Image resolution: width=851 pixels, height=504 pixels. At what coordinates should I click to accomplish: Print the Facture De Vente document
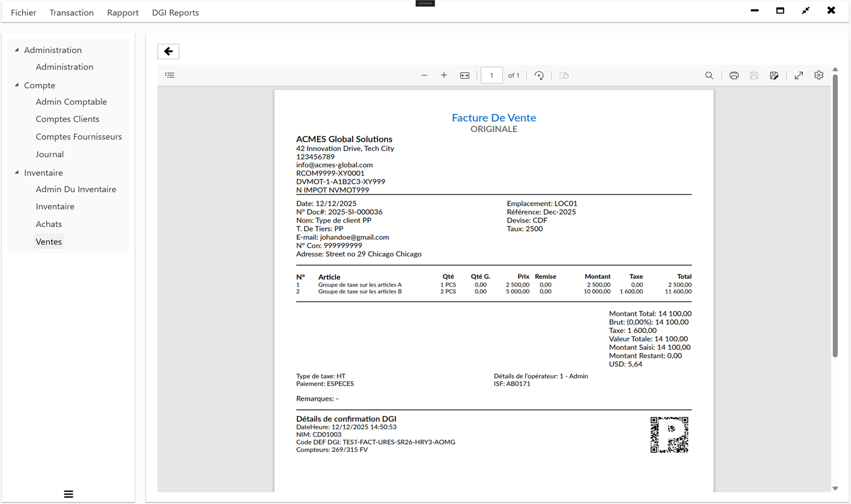(734, 75)
